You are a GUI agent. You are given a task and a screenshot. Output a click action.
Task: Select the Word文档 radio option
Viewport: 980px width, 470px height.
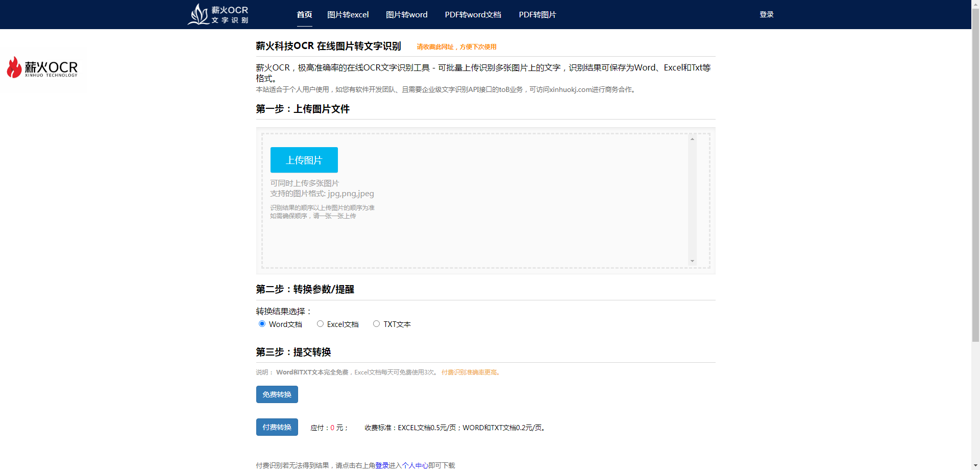click(262, 324)
